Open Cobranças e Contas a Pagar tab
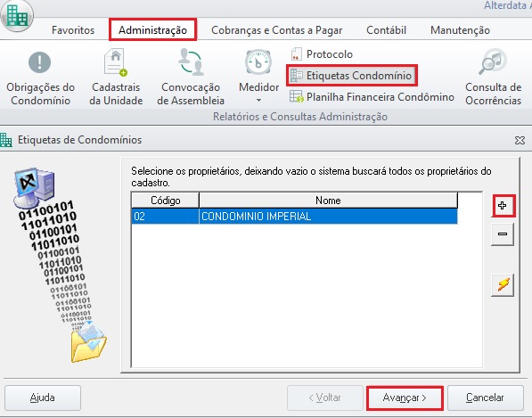The image size is (532, 418). tap(276, 30)
